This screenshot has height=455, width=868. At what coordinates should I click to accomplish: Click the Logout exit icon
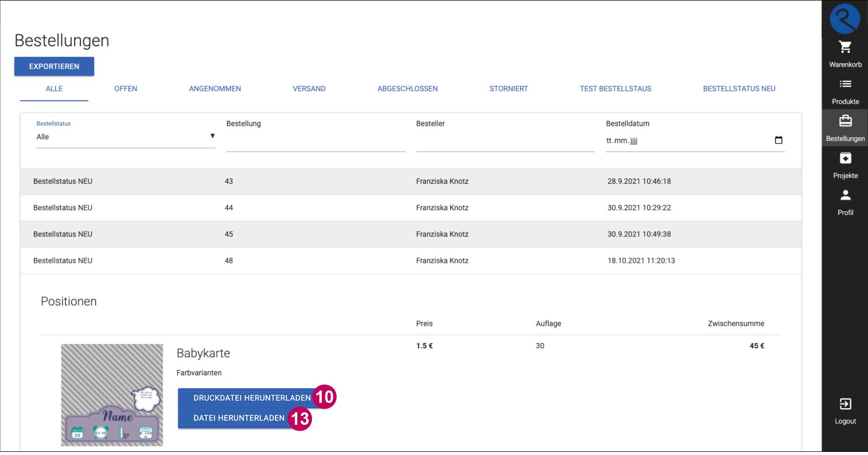845,404
